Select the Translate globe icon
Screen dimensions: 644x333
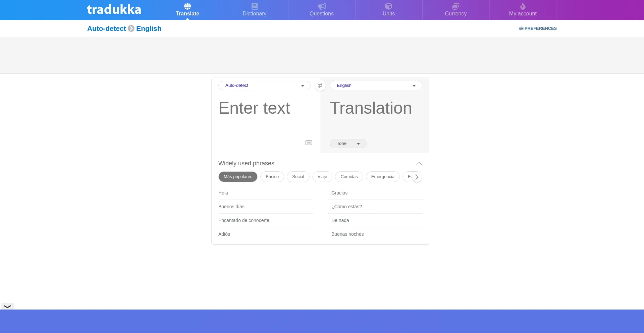187,6
